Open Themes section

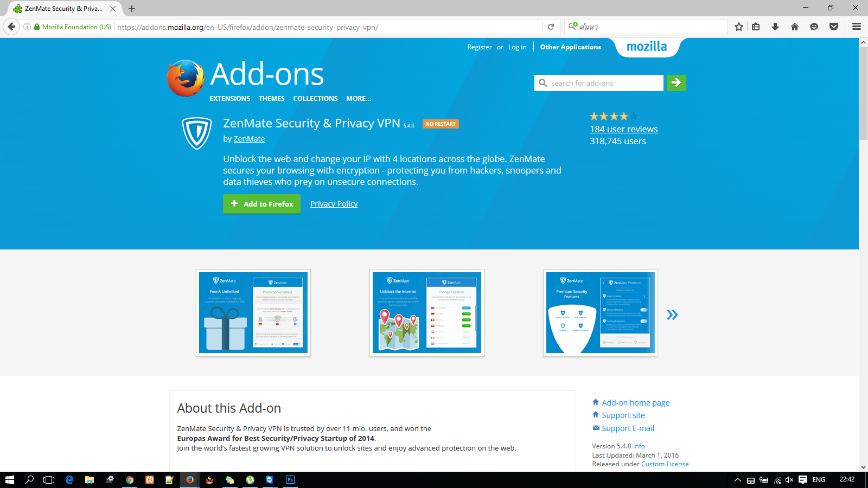coord(272,99)
